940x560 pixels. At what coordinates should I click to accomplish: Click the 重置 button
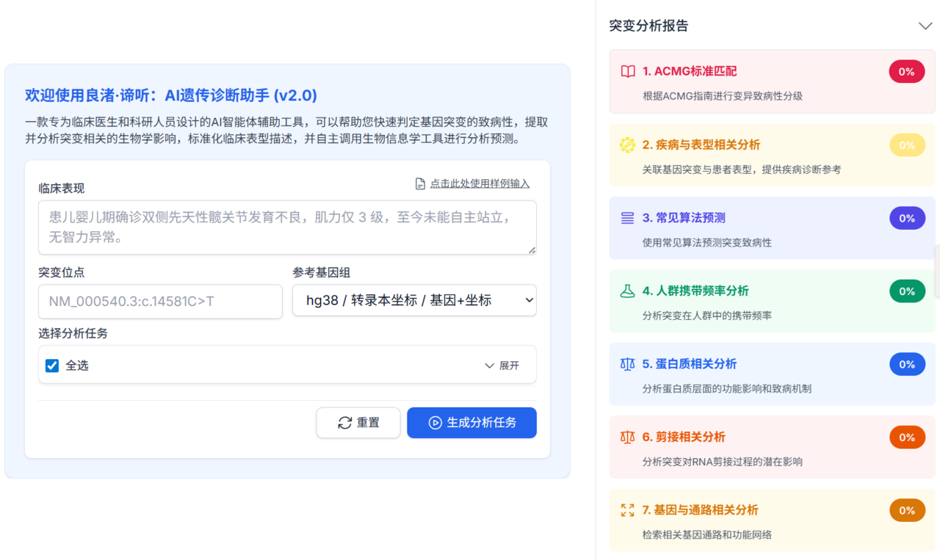358,423
